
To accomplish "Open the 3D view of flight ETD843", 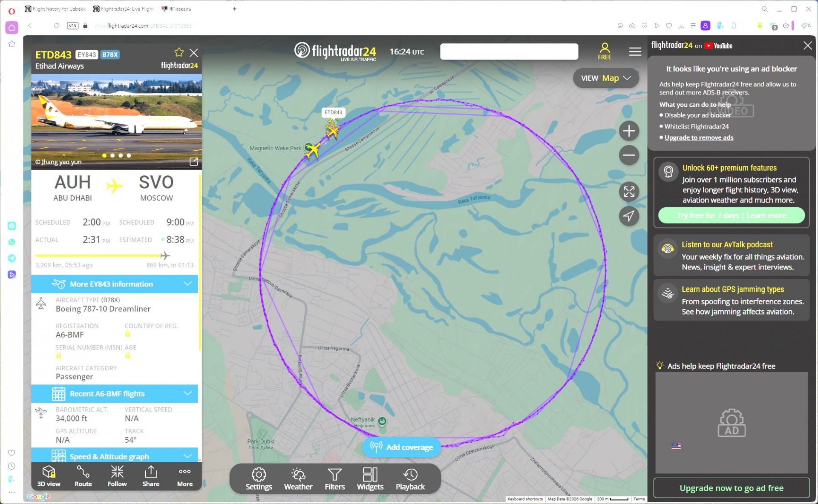I will coord(49,476).
